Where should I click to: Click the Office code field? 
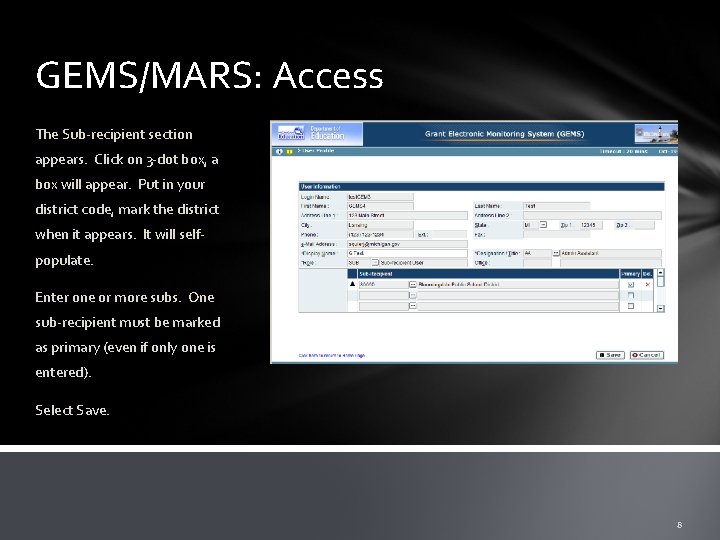tap(537, 263)
